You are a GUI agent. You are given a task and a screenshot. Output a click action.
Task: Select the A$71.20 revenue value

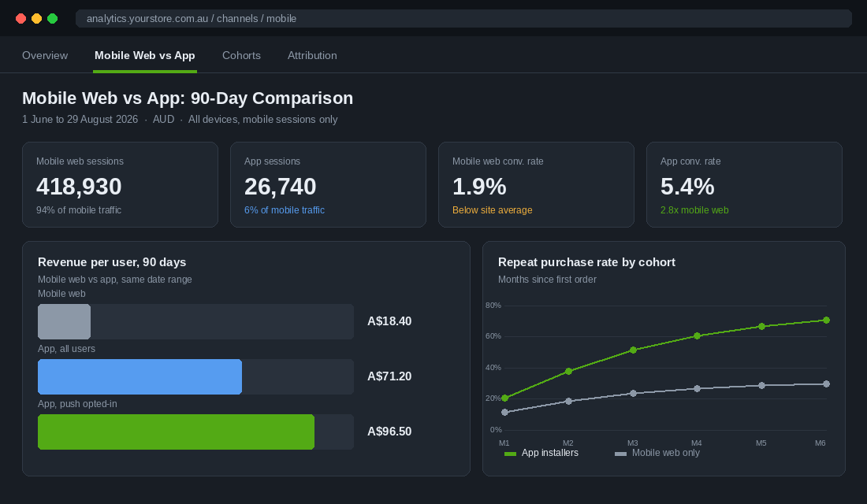coord(389,376)
